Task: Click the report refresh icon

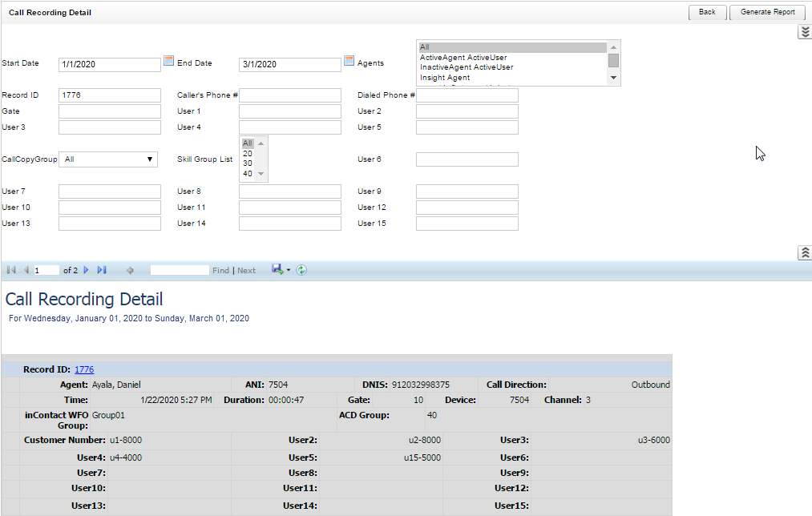Action: point(301,270)
